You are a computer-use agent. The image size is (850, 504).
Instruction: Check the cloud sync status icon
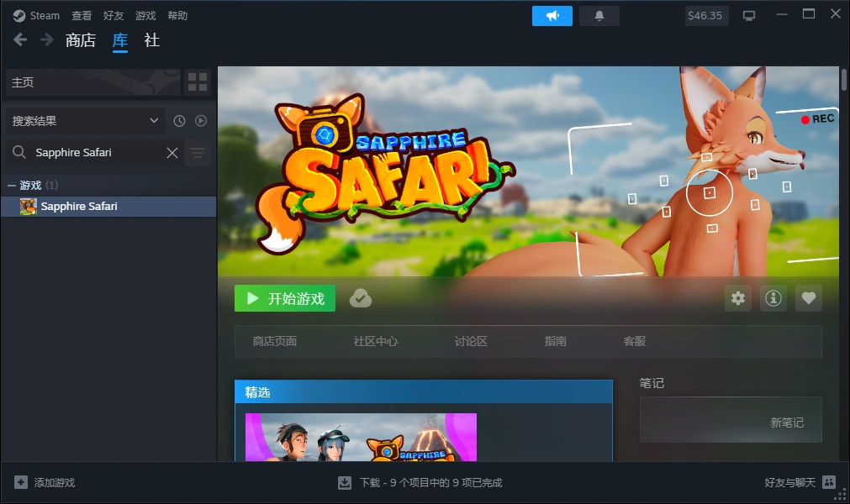361,298
